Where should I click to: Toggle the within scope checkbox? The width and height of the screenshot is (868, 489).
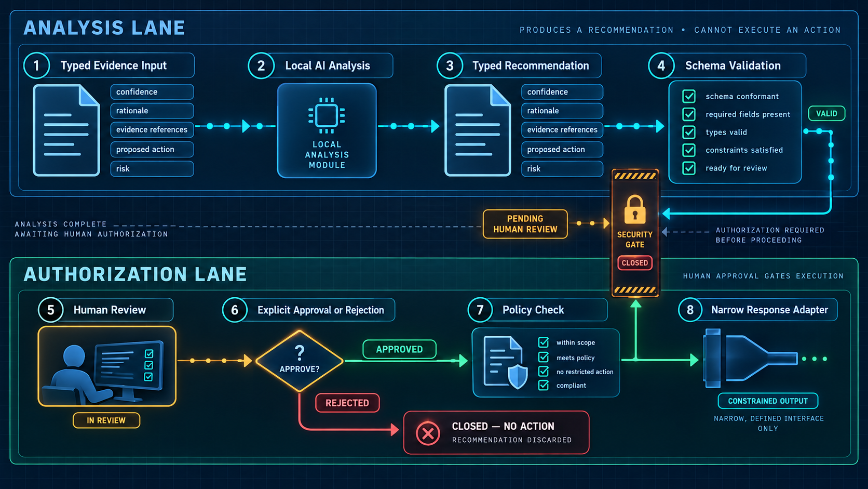(544, 342)
